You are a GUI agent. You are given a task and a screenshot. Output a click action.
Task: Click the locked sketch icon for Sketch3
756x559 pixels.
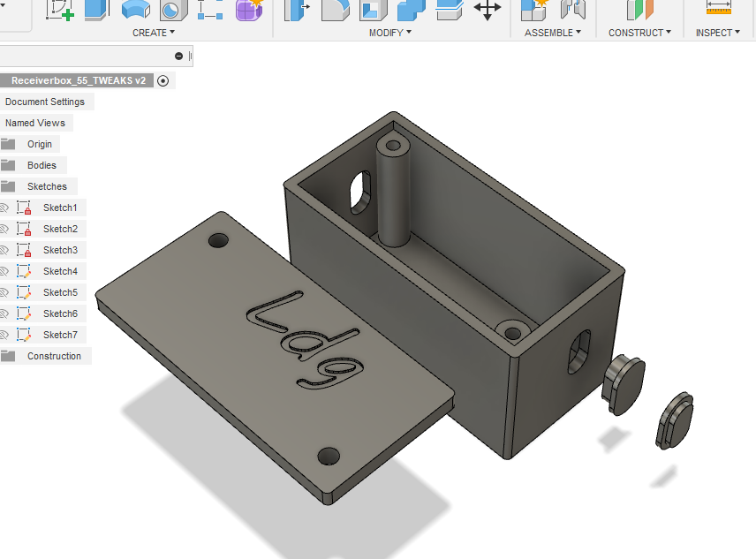pos(24,250)
